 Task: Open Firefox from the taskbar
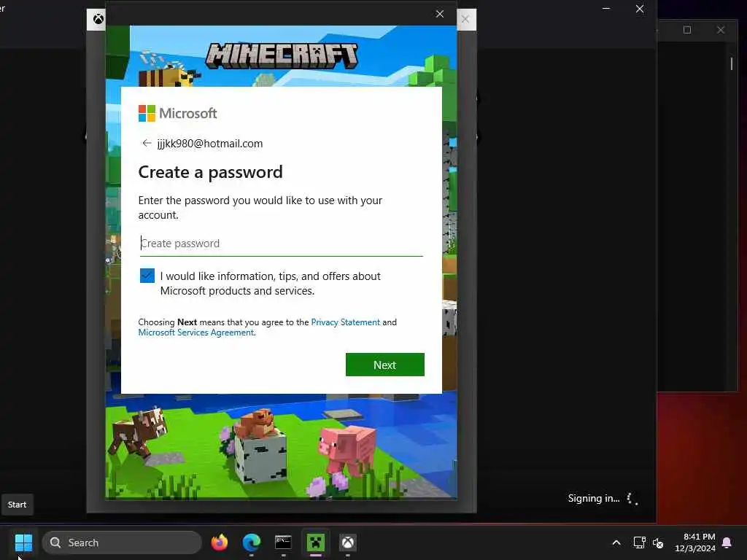[x=219, y=542]
